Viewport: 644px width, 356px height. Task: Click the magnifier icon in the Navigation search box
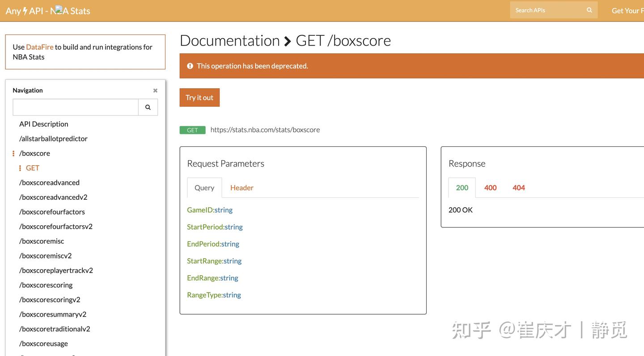148,107
